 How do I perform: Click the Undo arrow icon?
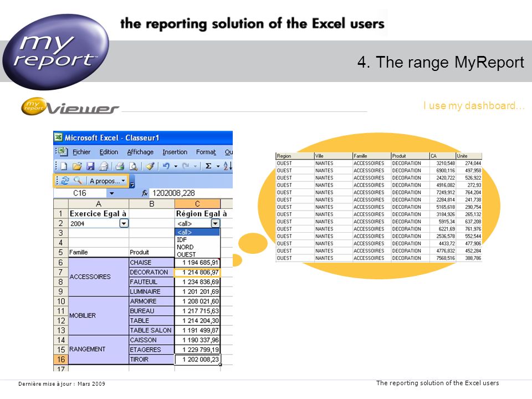pos(166,166)
